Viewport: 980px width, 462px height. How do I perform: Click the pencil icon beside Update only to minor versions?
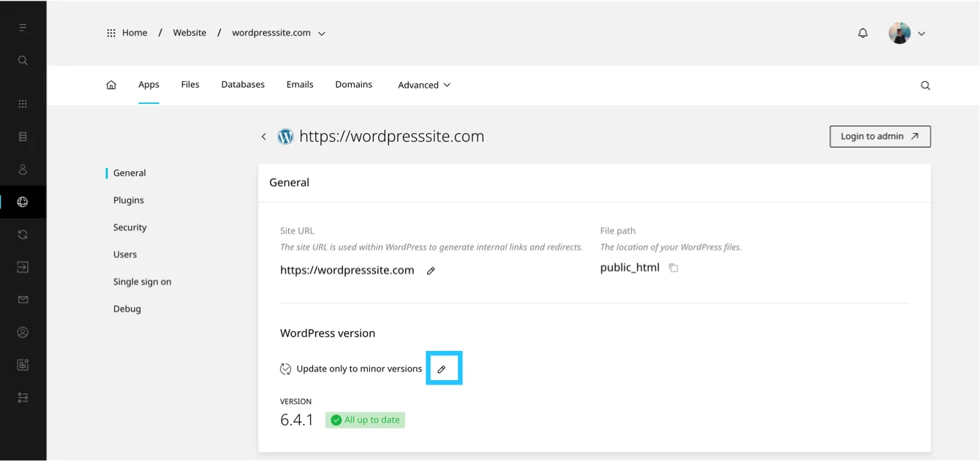pos(442,369)
